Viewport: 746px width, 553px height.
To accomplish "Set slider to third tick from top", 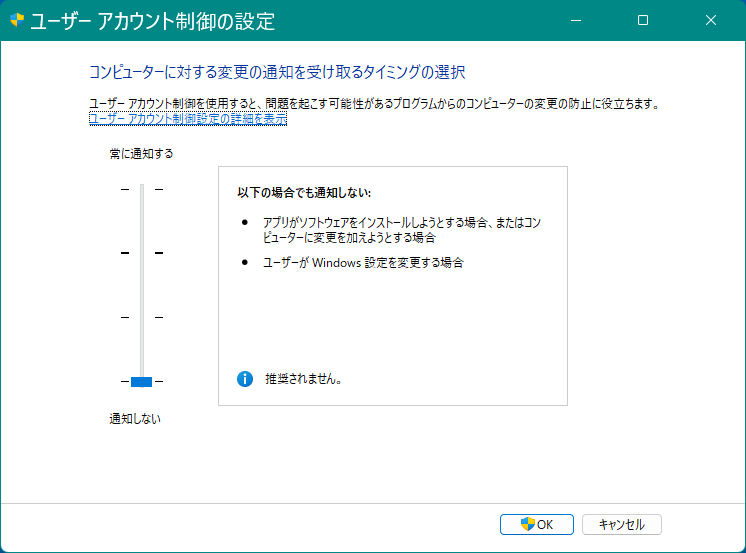I will coord(142,317).
